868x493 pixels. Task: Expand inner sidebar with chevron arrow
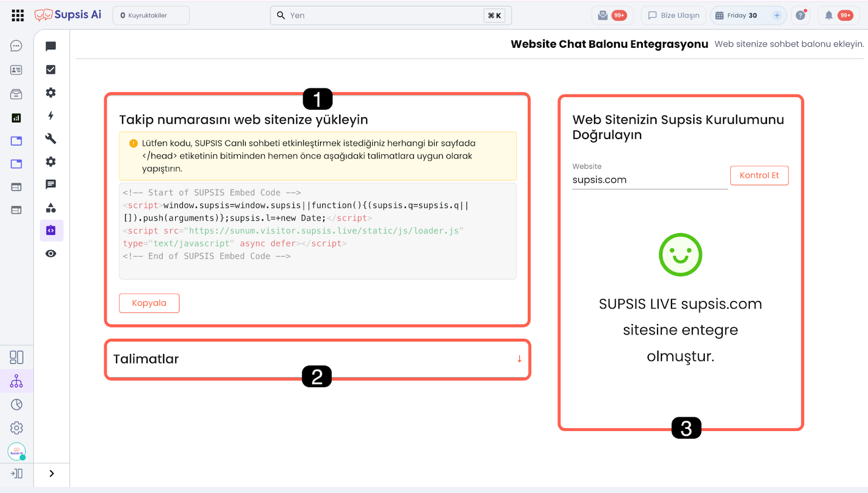click(x=52, y=473)
